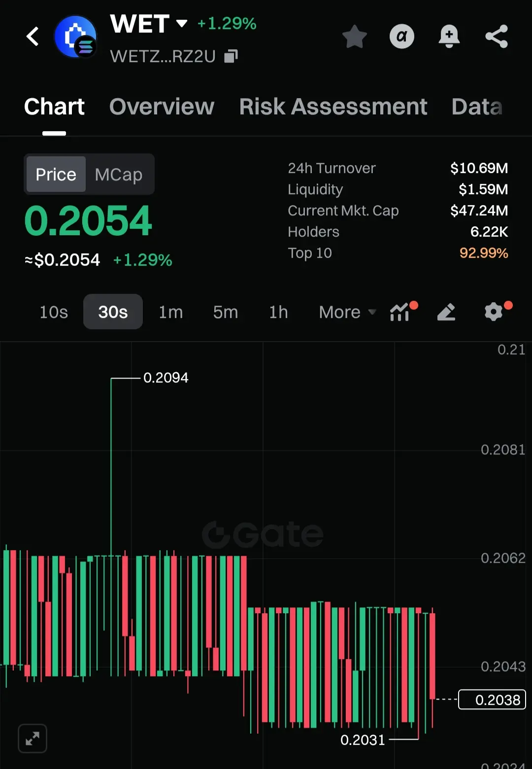Tap the Current Mkt. Cap label
The width and height of the screenshot is (532, 769).
click(x=343, y=210)
